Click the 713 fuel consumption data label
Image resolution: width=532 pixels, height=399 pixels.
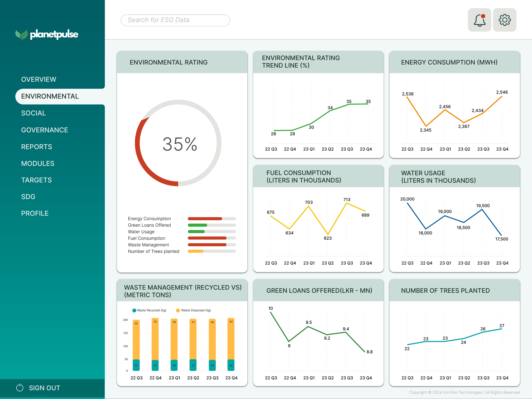[x=347, y=199]
